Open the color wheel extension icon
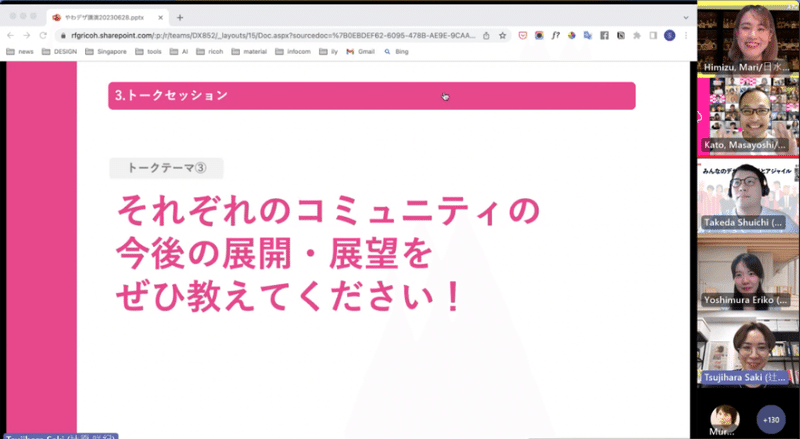The width and height of the screenshot is (800, 439). 571,35
